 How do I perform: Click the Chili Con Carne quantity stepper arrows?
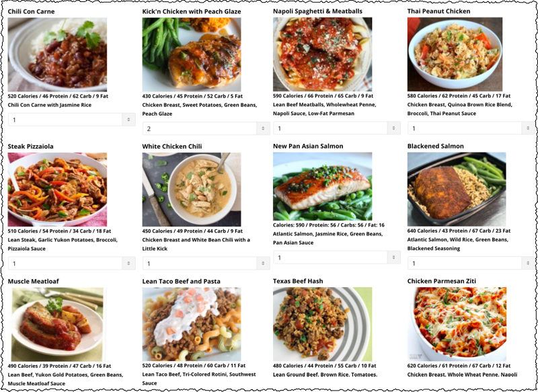pyautogui.click(x=128, y=120)
